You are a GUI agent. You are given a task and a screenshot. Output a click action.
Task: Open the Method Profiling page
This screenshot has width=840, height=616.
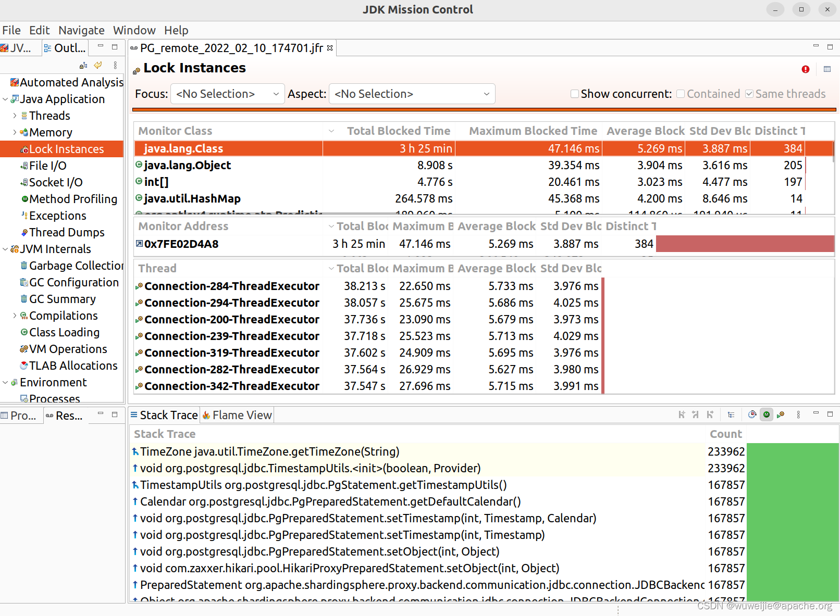[x=69, y=199]
